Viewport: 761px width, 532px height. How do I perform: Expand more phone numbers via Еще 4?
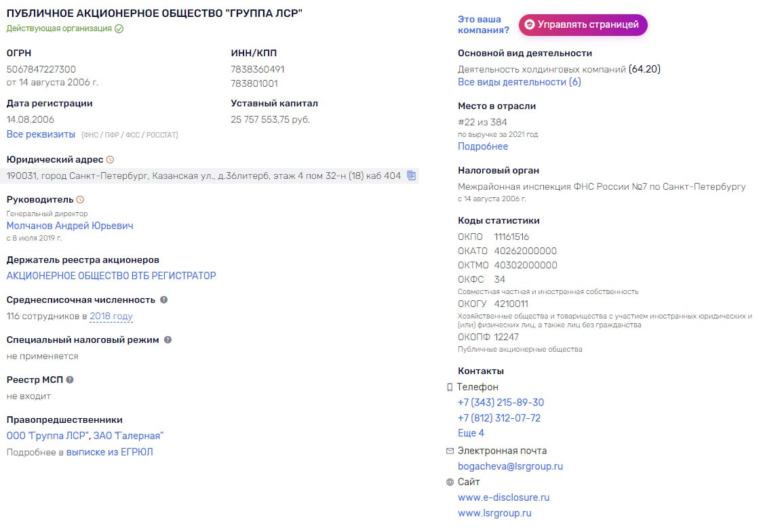click(471, 433)
